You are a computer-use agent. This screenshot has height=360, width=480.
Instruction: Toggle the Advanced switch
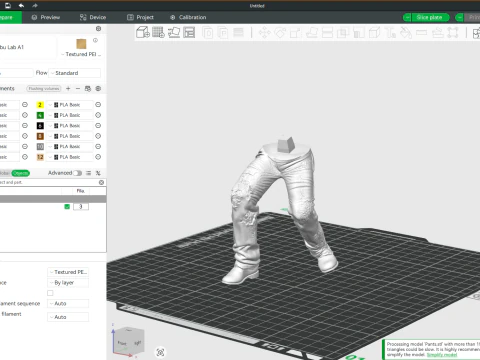point(77,173)
